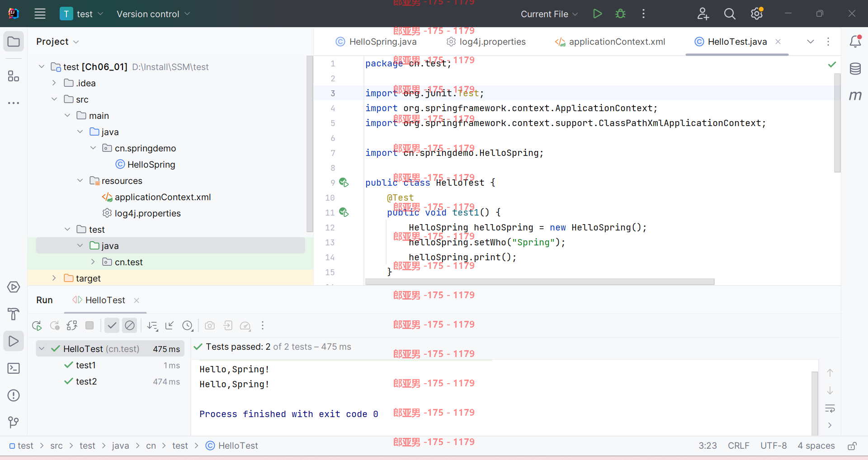
Task: Expand the .idea folder
Action: click(x=54, y=83)
